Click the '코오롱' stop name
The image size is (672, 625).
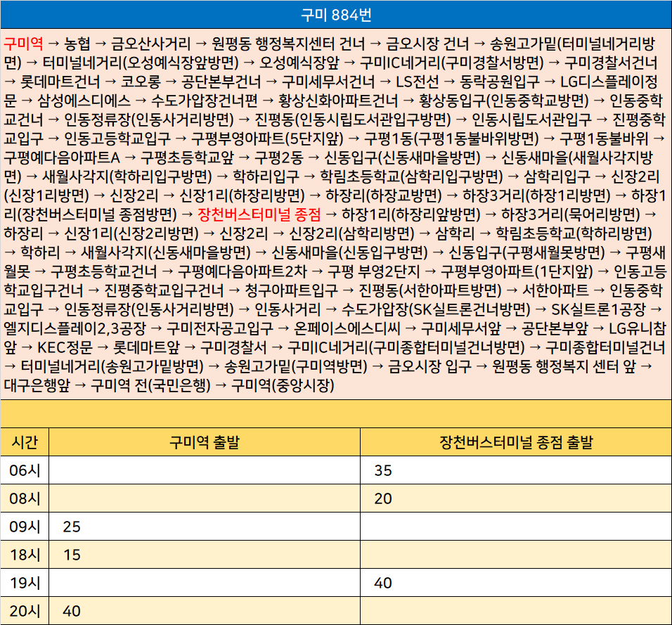(141, 82)
